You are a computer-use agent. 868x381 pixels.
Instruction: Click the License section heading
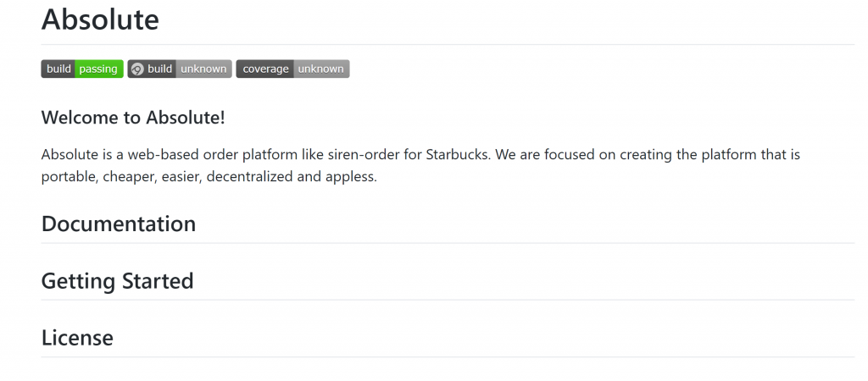77,337
